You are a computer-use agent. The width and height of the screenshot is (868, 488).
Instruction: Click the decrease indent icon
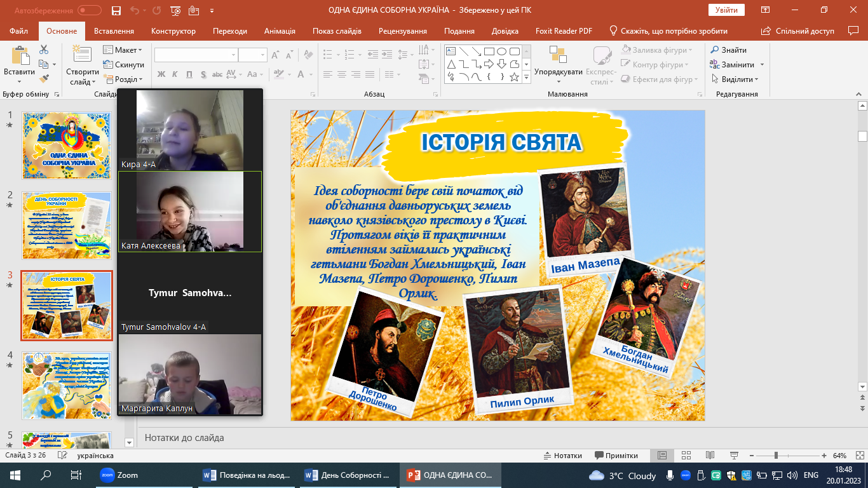(373, 55)
